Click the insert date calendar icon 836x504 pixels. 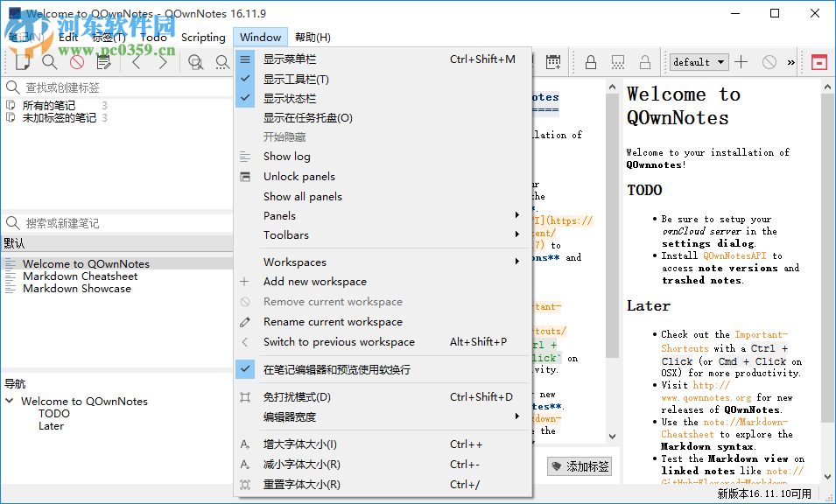pos(553,62)
